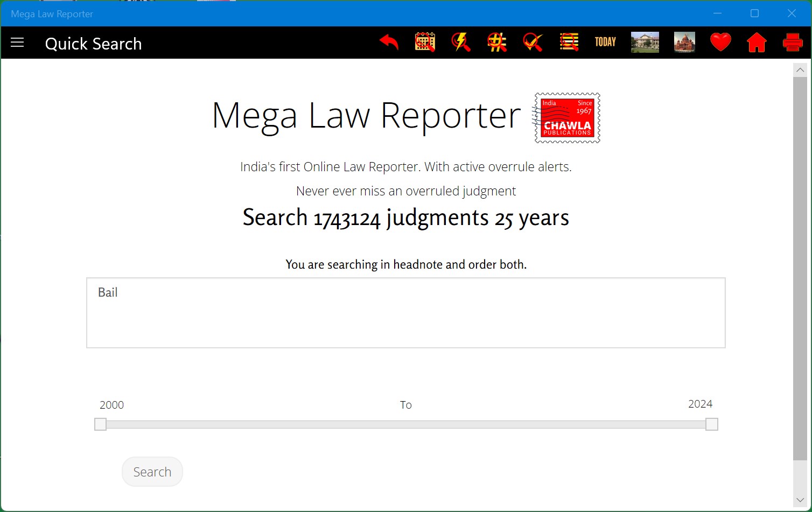Screen dimensions: 812x512
Task: Click the Chawla Publications stamp logo
Action: 567,118
